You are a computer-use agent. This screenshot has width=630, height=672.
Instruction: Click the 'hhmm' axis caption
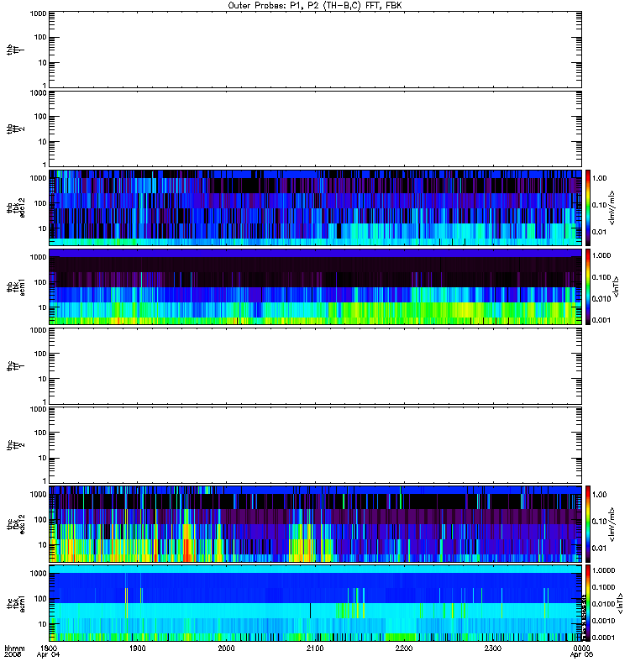(x=14, y=648)
